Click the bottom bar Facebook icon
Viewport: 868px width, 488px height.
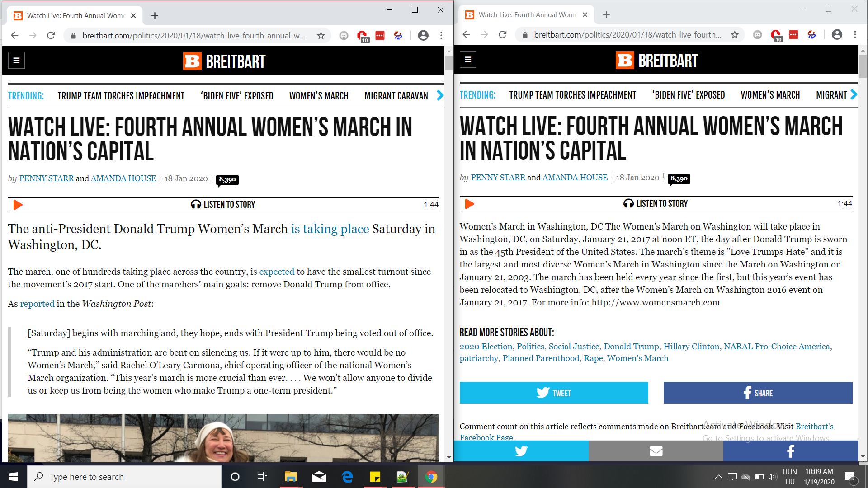pos(790,451)
